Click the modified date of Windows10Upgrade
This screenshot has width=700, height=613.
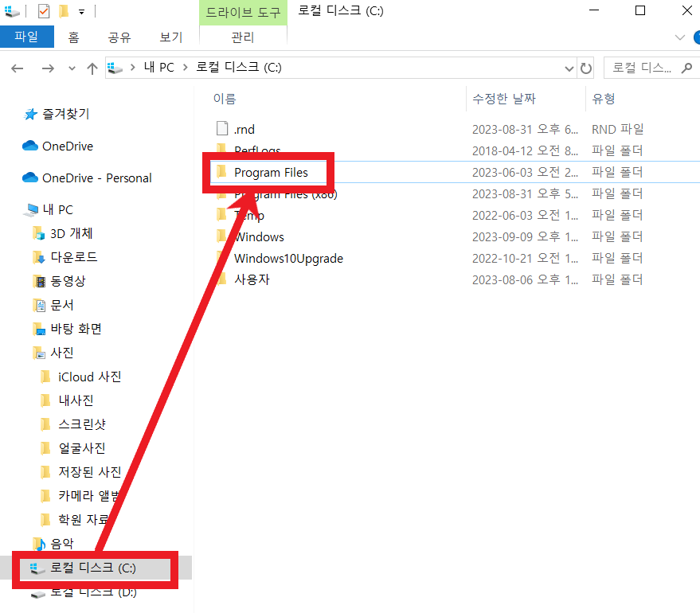click(526, 258)
